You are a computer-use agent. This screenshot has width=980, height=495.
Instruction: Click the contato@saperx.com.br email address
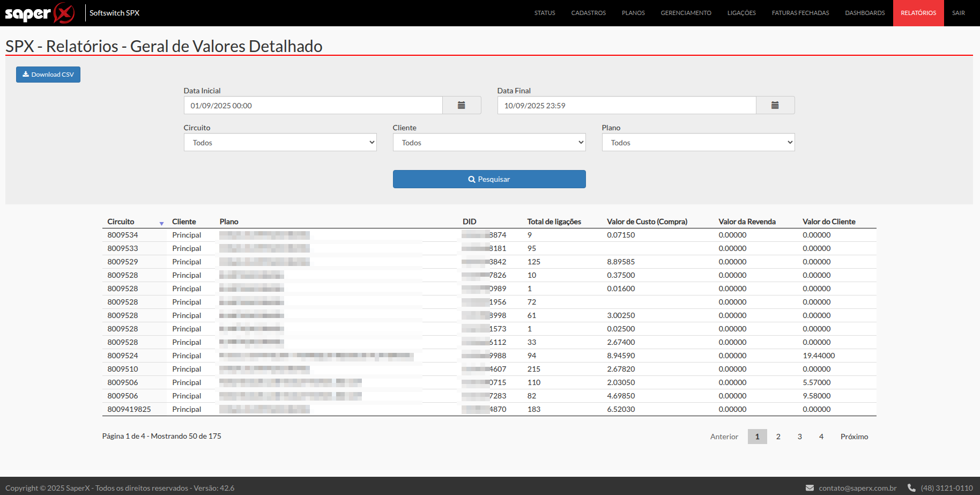click(x=858, y=488)
